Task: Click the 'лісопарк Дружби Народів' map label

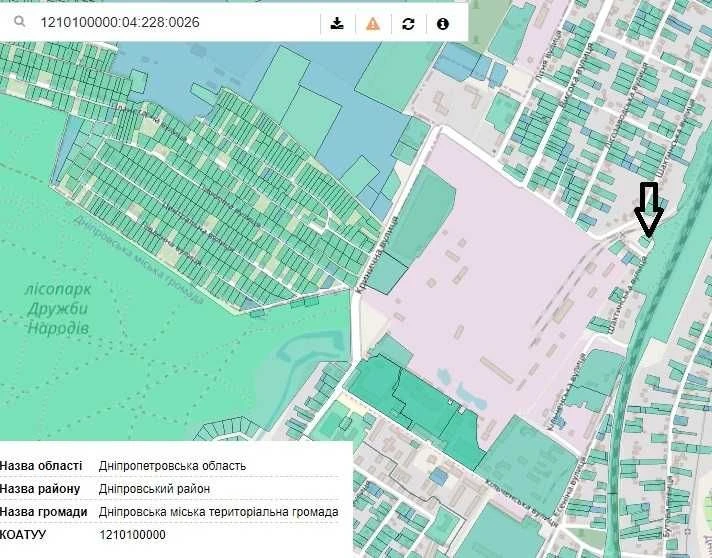Action: [x=58, y=309]
